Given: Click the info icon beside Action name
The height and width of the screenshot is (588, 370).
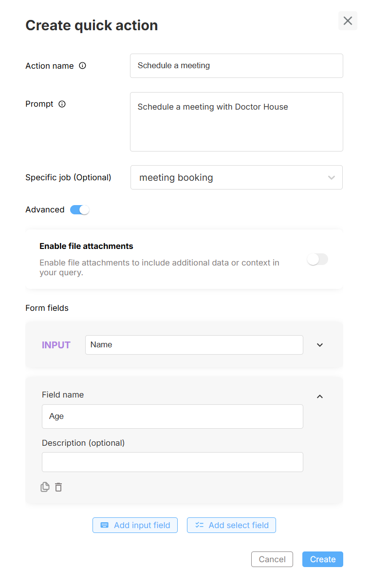Looking at the screenshot, I should [x=82, y=66].
